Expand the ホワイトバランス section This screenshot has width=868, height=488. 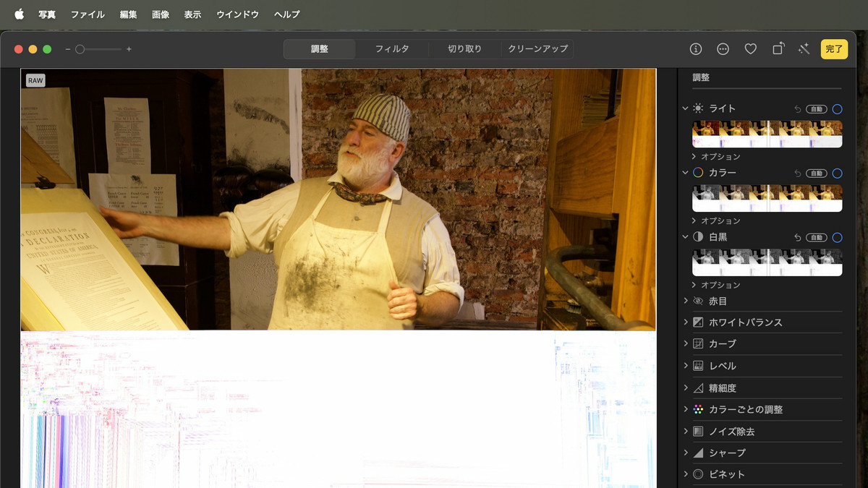(x=686, y=322)
